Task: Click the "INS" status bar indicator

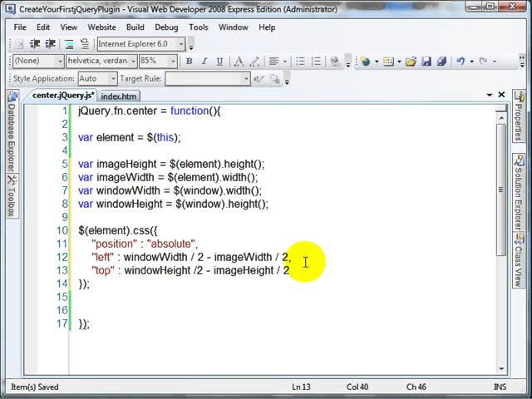Action: coord(500,387)
